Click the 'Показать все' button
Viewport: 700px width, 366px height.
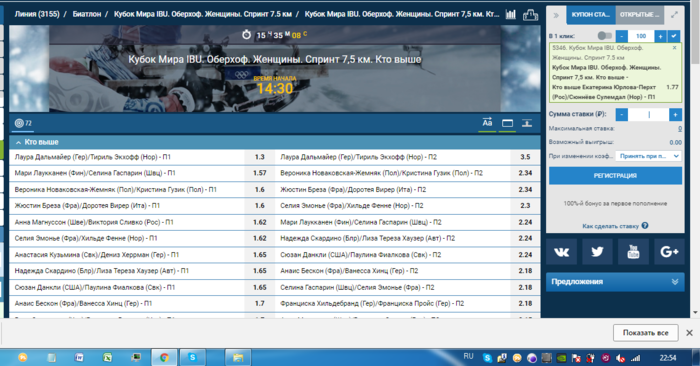click(646, 333)
